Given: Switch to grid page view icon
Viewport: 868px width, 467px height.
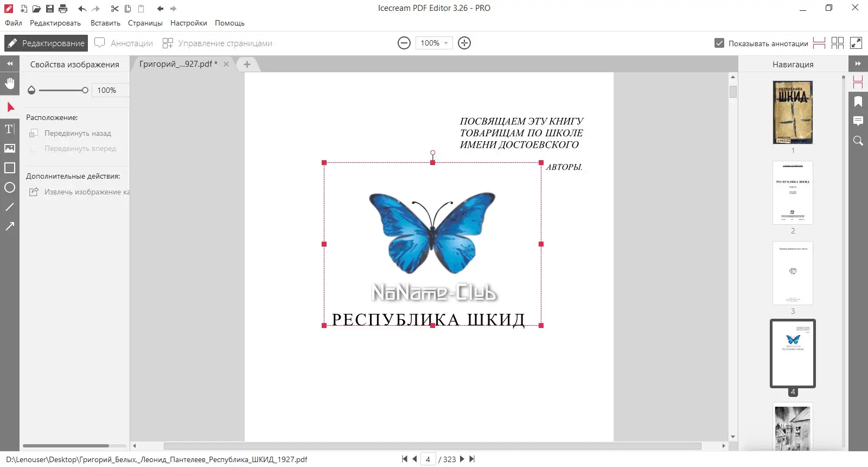Looking at the screenshot, I should (838, 43).
